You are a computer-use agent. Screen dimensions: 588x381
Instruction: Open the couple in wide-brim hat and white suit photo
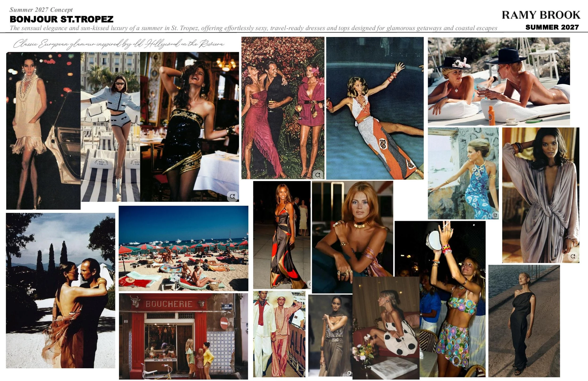coord(279,334)
